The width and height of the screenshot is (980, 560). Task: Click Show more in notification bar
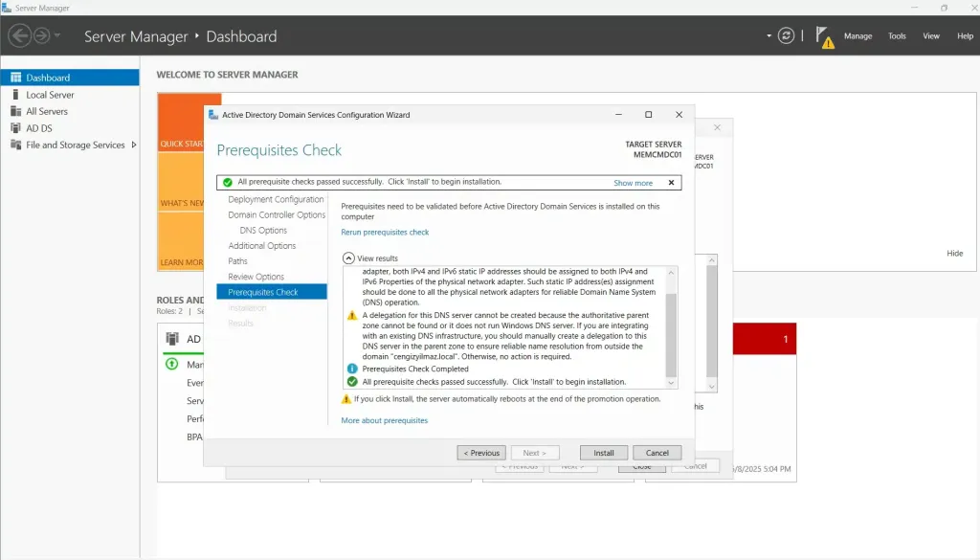(x=633, y=183)
